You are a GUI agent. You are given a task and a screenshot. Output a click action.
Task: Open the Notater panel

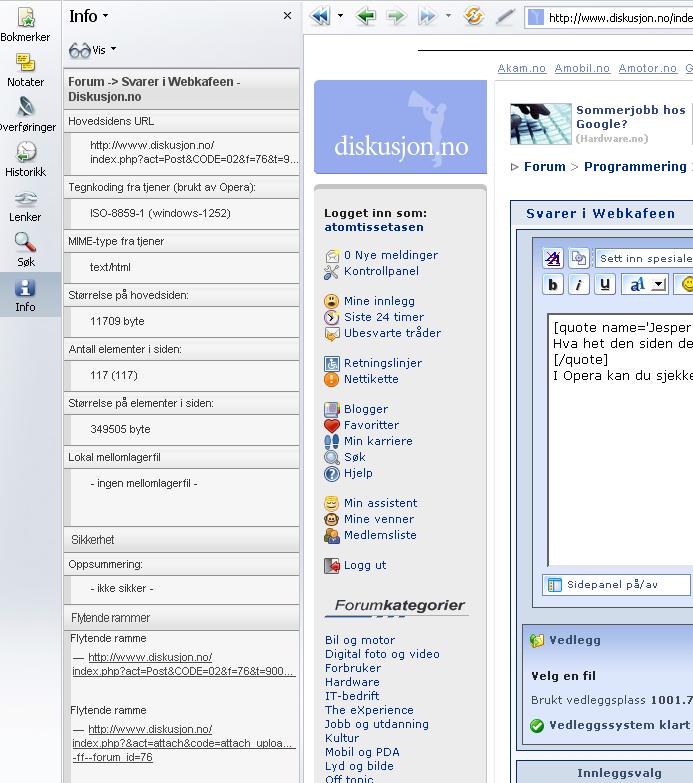point(25,70)
